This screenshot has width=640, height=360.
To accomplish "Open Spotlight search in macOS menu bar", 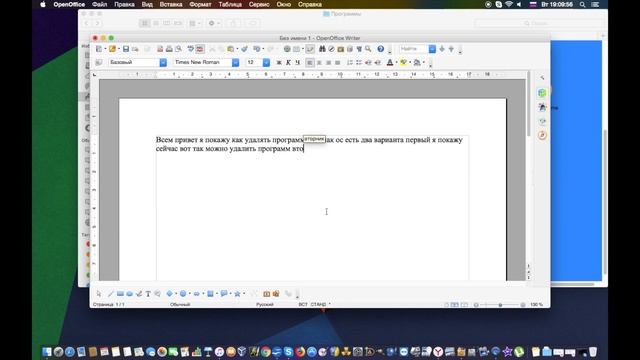I will pos(582,4).
